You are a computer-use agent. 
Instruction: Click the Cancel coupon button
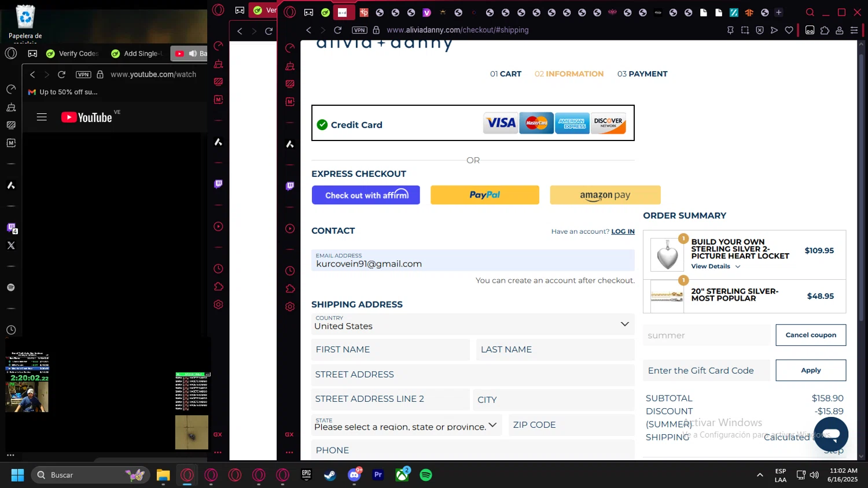tap(811, 335)
